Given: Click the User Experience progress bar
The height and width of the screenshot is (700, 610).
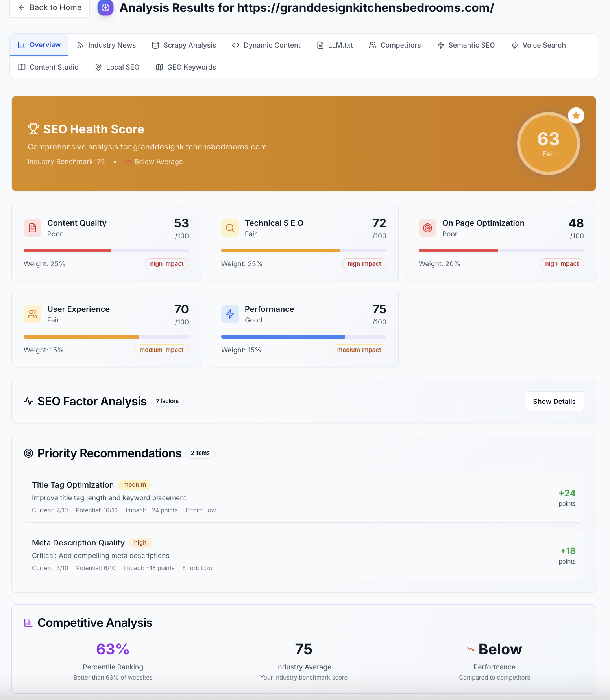Looking at the screenshot, I should click(106, 337).
